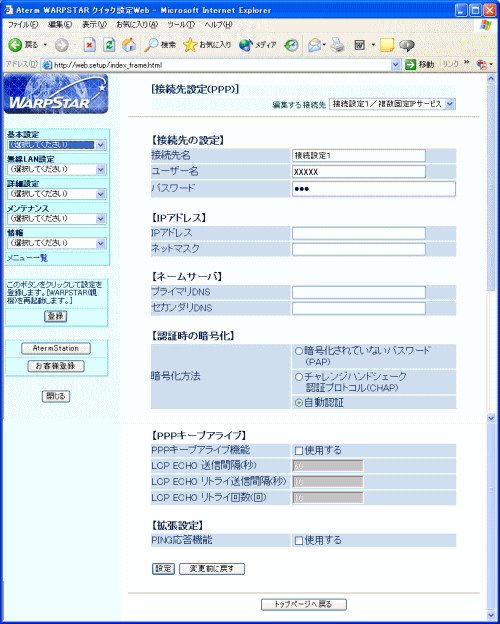This screenshot has height=624, width=500.
Task: Open the Search (検索) magnifier button
Action: [x=160, y=45]
